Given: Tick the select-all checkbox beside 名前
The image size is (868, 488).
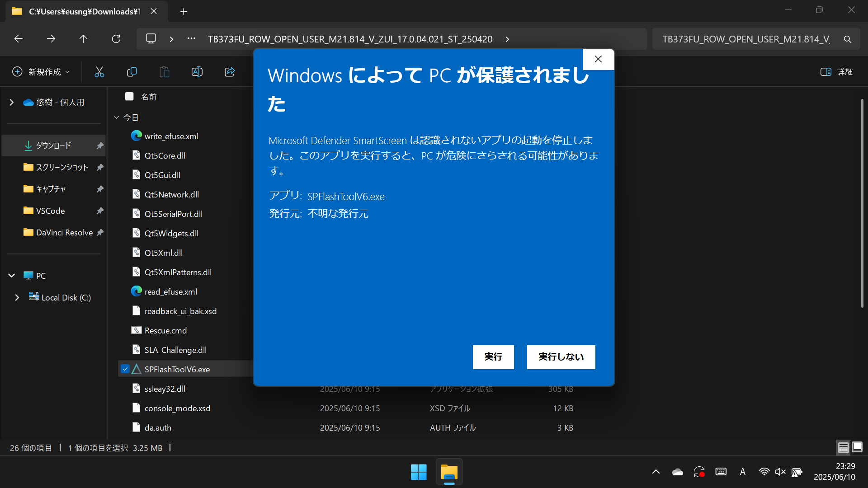Looking at the screenshot, I should click(129, 96).
